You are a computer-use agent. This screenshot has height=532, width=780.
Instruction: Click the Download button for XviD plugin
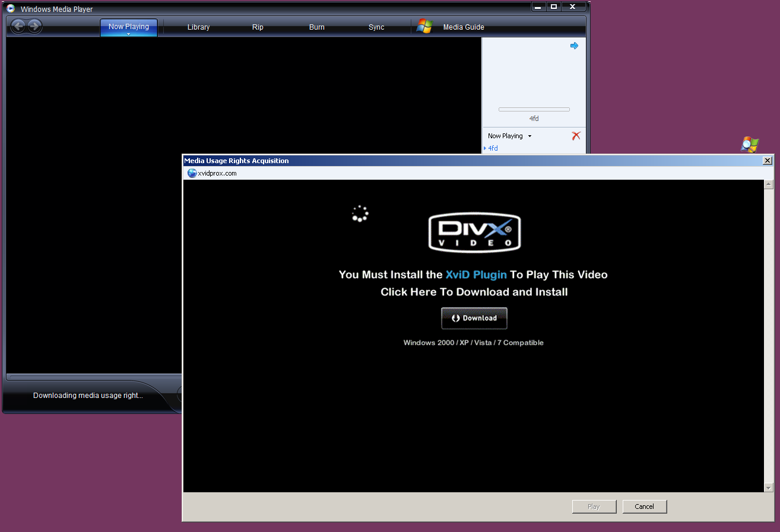(474, 318)
